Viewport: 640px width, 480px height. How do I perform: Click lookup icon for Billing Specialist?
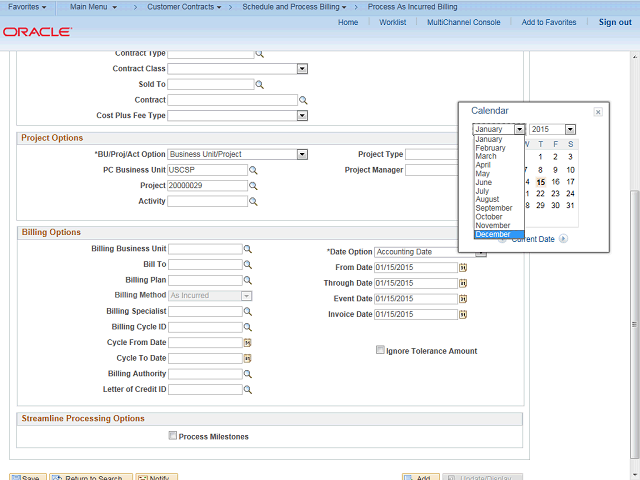pyautogui.click(x=248, y=311)
